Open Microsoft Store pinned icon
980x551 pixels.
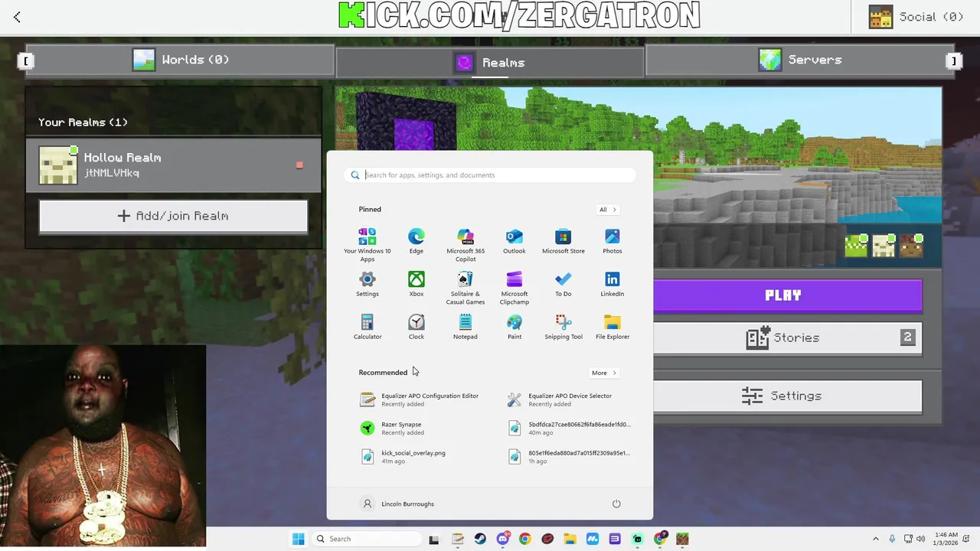pos(563,240)
